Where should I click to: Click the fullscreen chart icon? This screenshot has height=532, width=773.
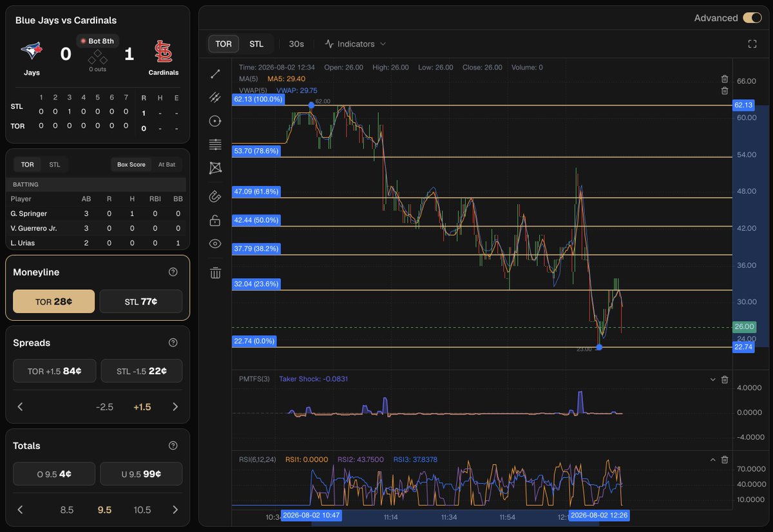point(752,44)
